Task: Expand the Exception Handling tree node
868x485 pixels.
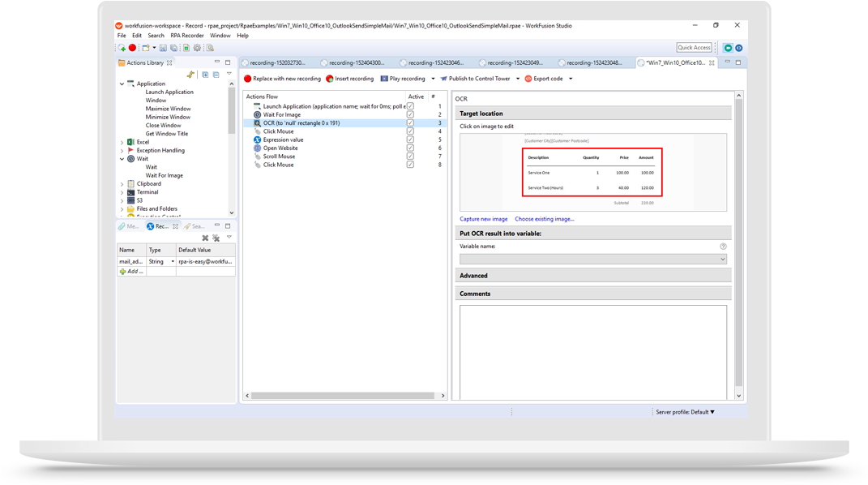Action: click(122, 151)
